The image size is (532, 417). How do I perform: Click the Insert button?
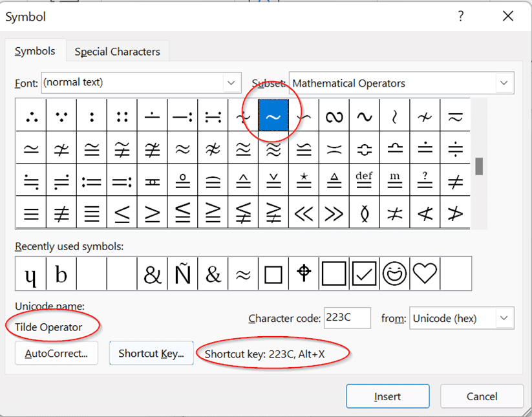tap(387, 396)
